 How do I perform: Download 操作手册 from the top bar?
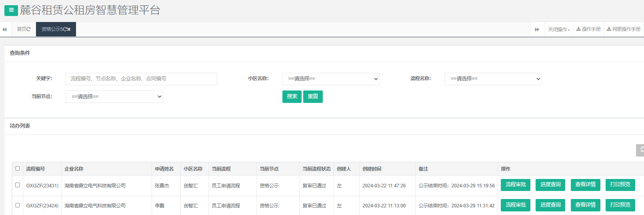coord(588,29)
